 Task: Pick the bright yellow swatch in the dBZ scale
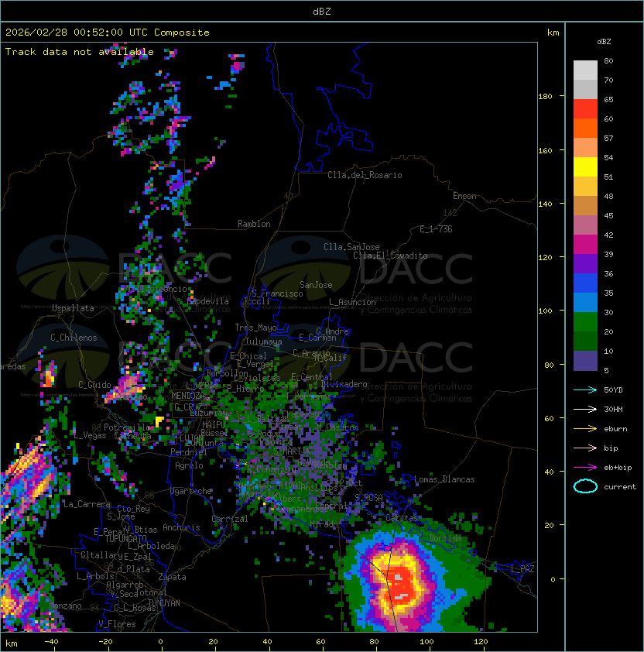[585, 167]
